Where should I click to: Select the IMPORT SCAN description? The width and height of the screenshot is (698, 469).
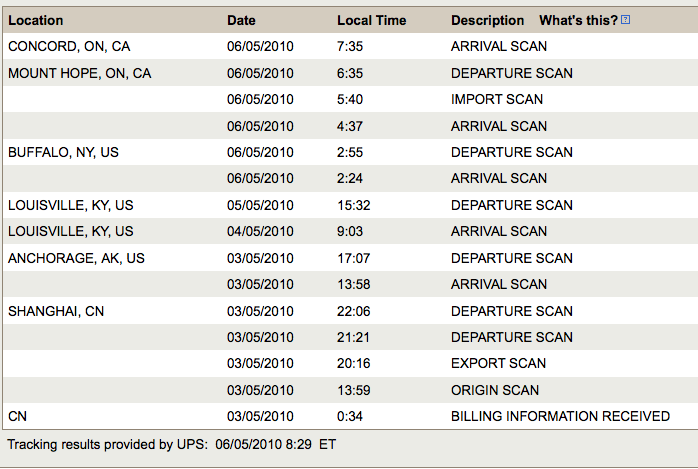pyautogui.click(x=497, y=99)
